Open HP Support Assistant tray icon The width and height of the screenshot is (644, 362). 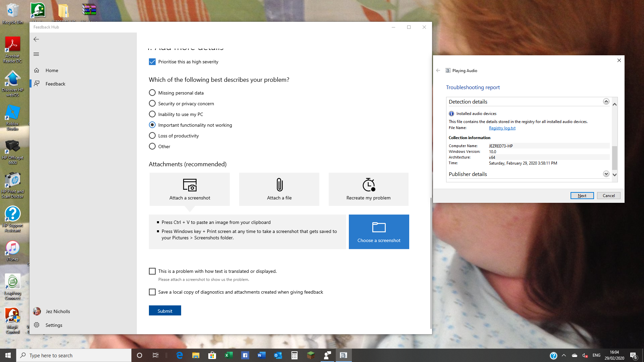click(553, 356)
